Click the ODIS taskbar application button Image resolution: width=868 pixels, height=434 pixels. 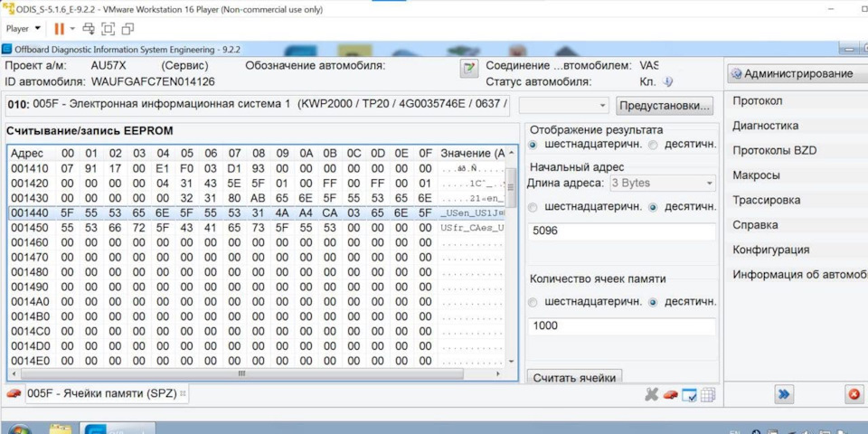pos(118,428)
